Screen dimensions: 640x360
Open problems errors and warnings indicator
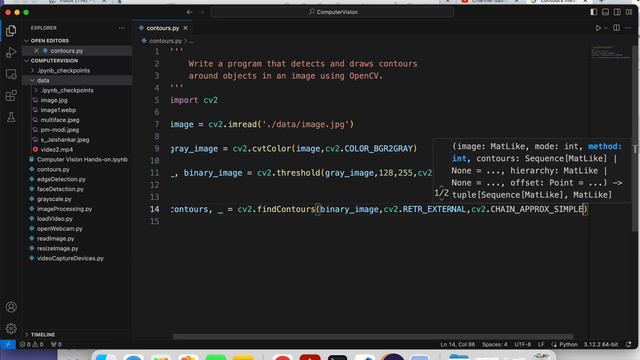pyautogui.click(x=31, y=344)
